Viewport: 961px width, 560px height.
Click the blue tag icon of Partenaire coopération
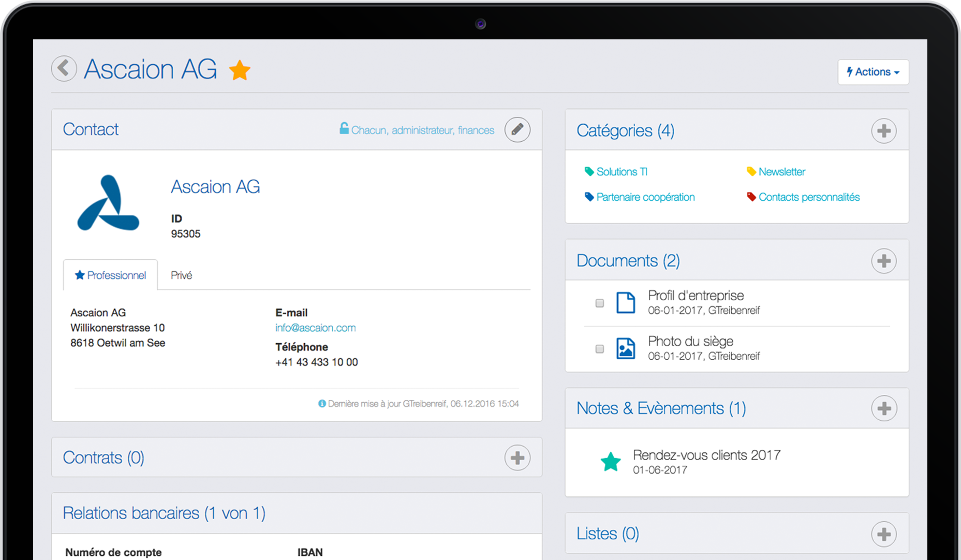click(589, 197)
